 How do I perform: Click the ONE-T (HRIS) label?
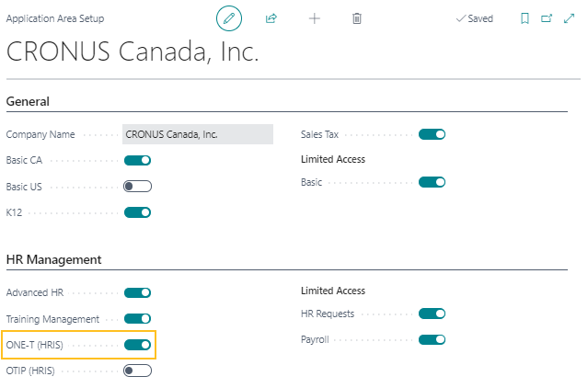34,345
